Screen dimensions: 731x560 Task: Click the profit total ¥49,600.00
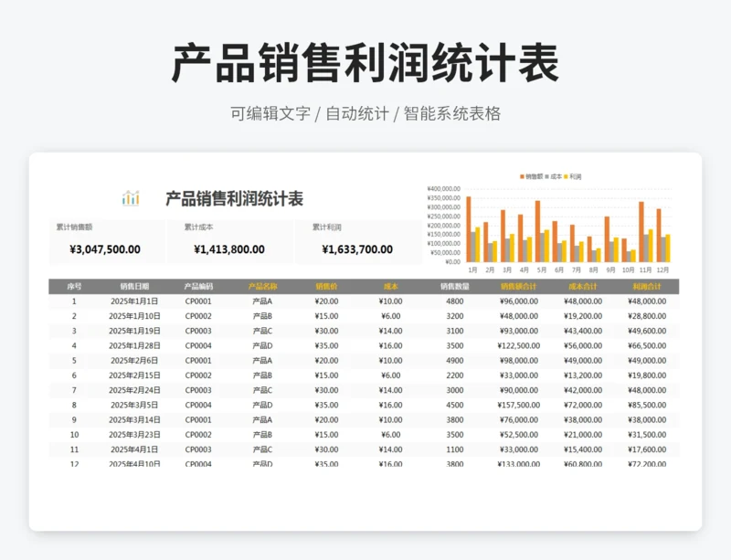click(647, 331)
